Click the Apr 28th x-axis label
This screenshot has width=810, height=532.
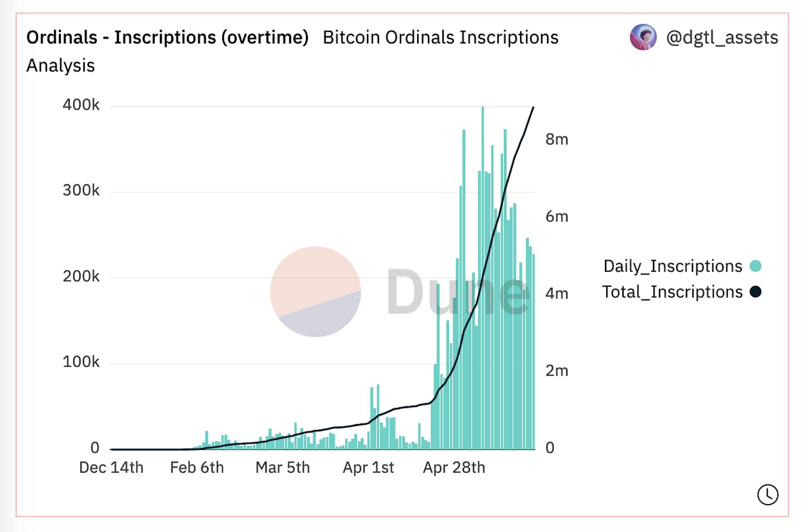click(x=454, y=468)
